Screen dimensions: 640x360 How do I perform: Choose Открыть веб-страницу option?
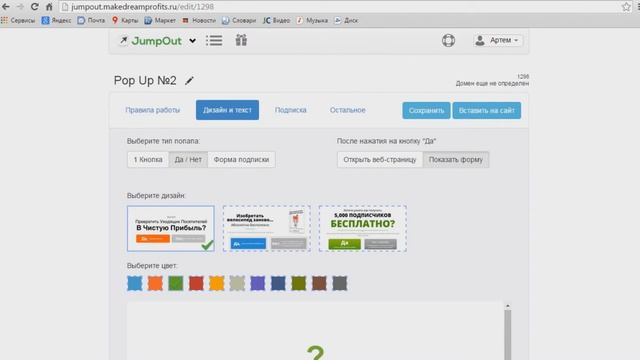[x=380, y=160]
